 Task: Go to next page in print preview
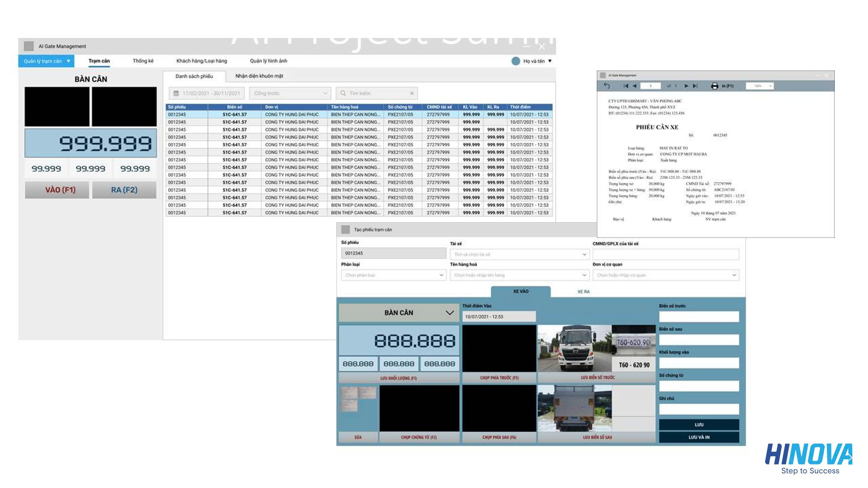686,86
